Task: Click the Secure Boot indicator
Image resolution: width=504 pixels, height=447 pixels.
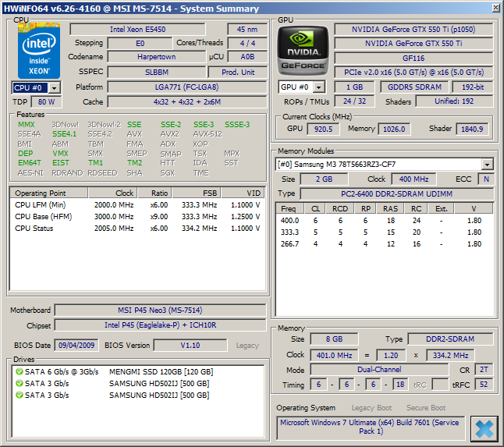Action: [426, 408]
